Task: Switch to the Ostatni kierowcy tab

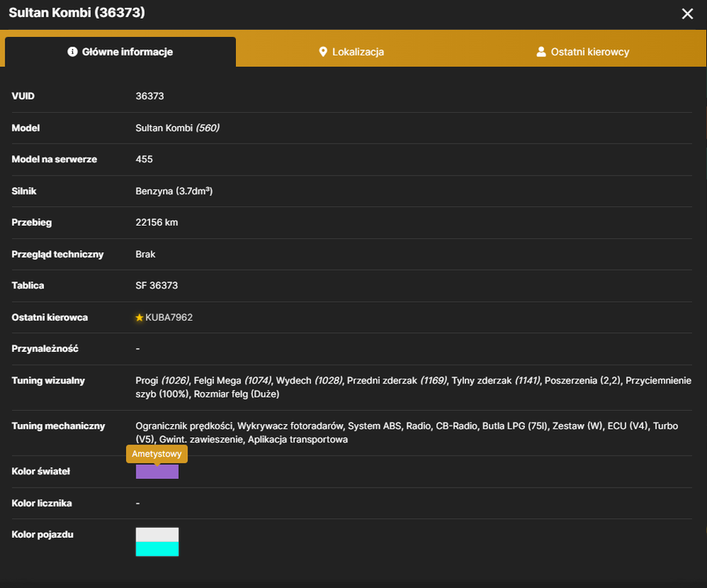Action: [582, 52]
